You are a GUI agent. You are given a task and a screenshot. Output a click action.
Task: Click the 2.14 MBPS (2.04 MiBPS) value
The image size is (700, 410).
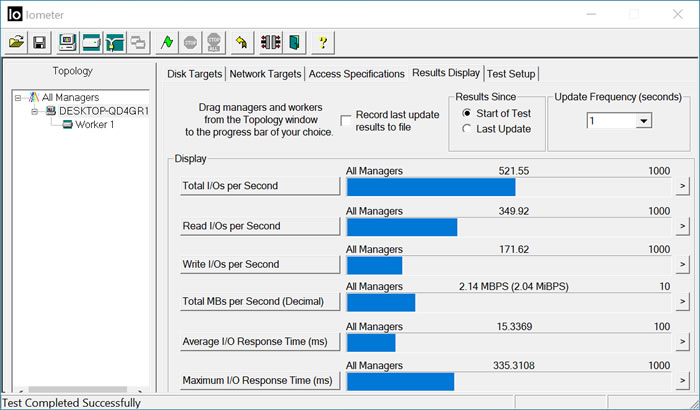pyautogui.click(x=513, y=287)
